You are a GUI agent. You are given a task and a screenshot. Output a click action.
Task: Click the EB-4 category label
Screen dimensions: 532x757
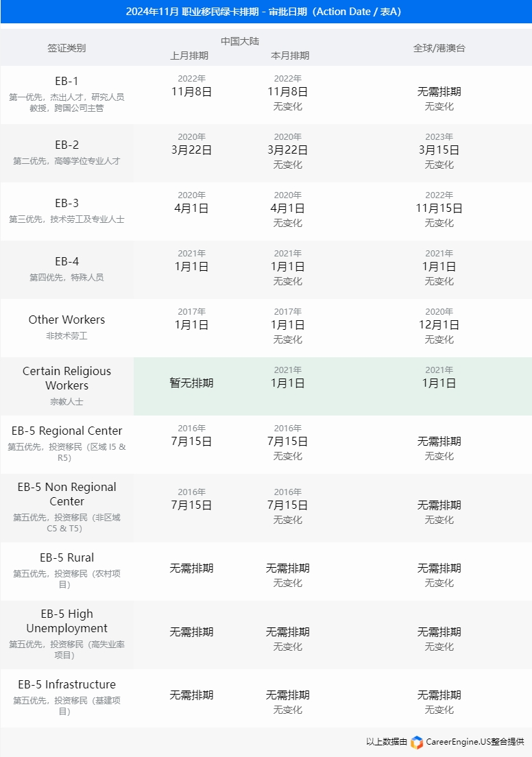(66, 261)
